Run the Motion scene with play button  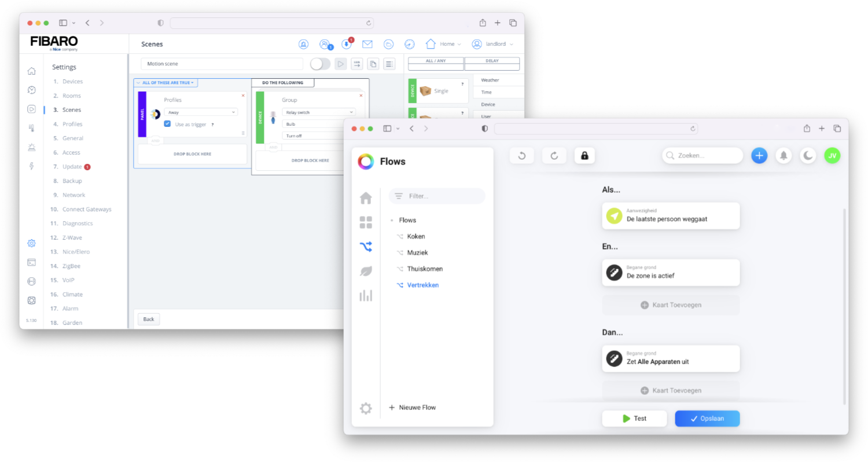tap(341, 64)
